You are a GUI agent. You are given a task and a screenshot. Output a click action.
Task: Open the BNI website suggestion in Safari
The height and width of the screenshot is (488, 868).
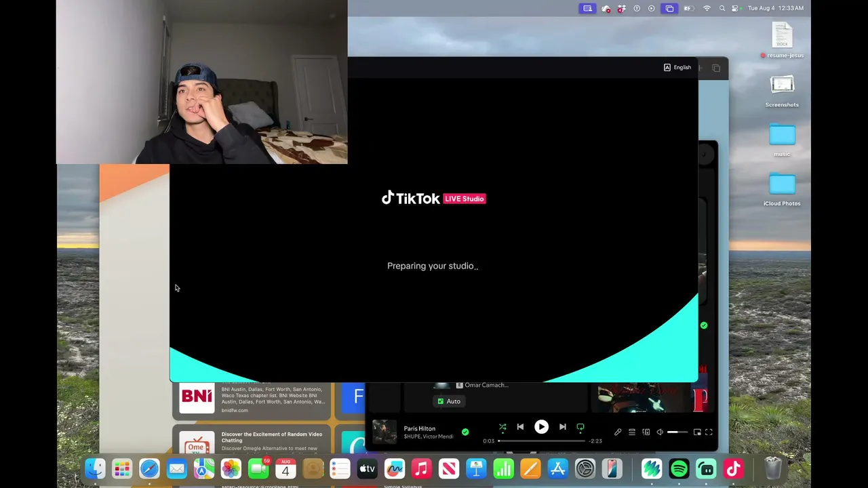pos(252,400)
